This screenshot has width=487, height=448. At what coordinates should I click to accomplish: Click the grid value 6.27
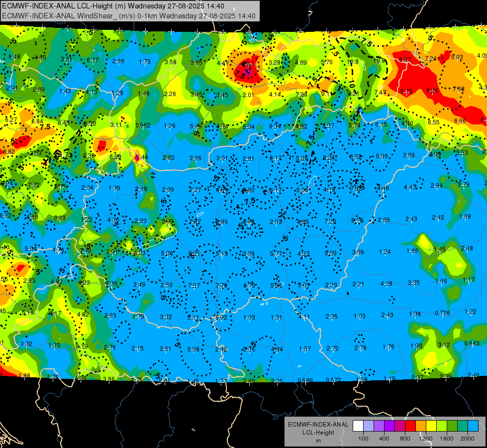click(x=11, y=119)
